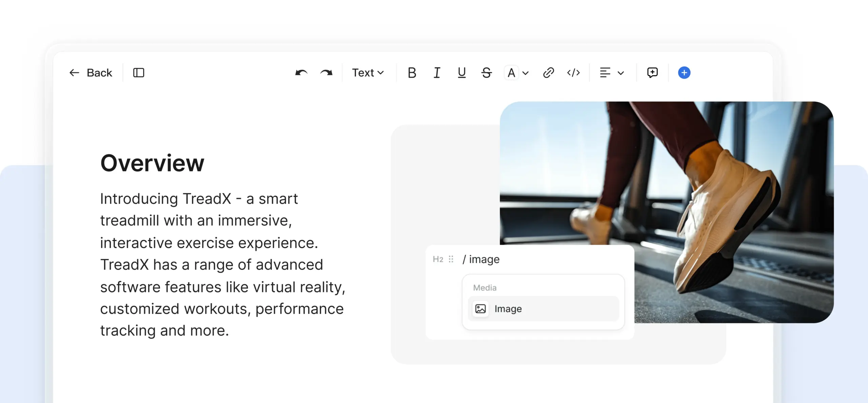
Task: Toggle the sidebar panel icon
Action: pos(139,73)
